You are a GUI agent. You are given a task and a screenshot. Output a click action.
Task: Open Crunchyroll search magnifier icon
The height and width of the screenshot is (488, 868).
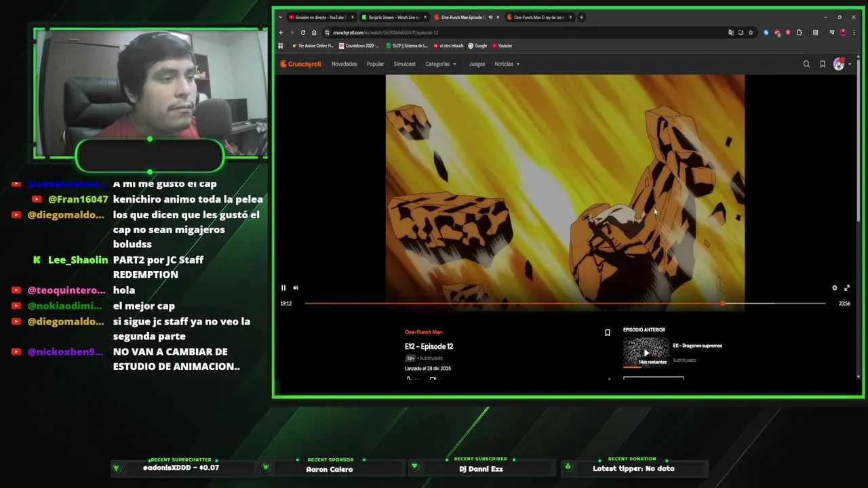[806, 64]
